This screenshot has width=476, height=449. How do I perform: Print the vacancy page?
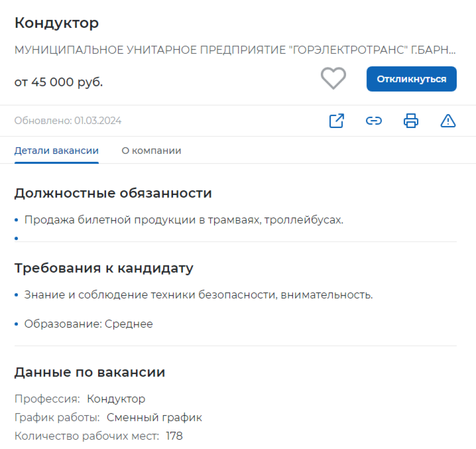(410, 121)
